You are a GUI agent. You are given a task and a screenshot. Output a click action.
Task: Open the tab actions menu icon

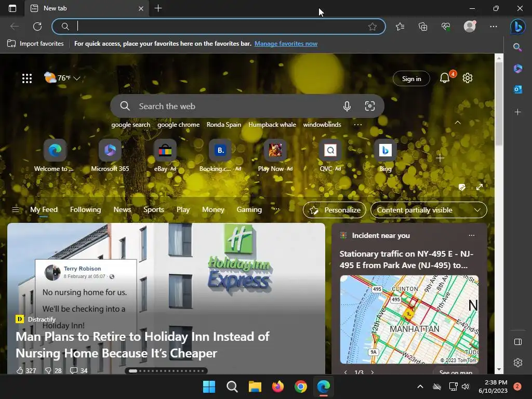(12, 8)
